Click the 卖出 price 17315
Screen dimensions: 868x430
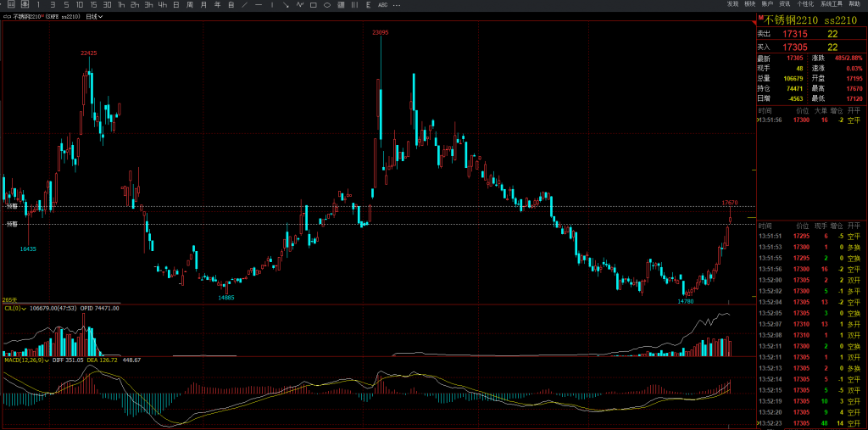(x=794, y=33)
